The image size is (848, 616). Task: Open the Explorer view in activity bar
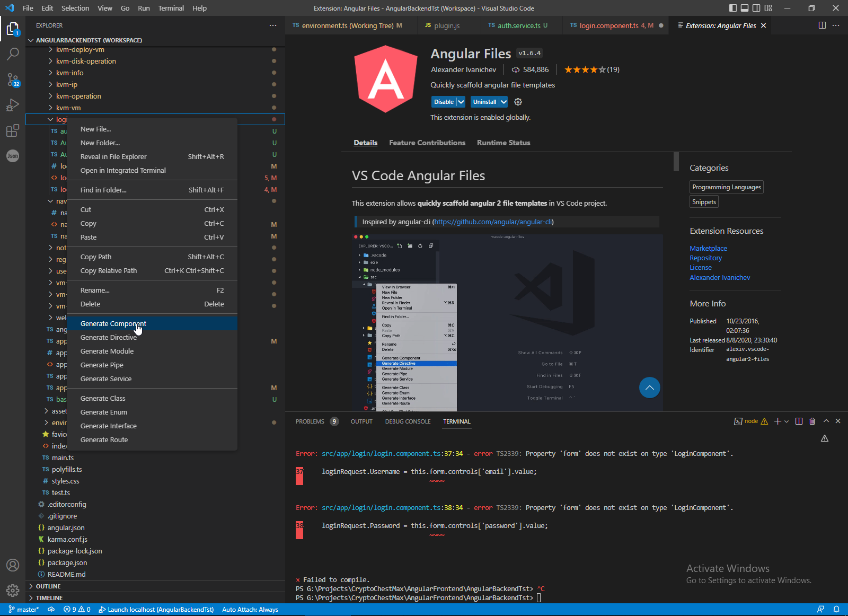point(13,29)
